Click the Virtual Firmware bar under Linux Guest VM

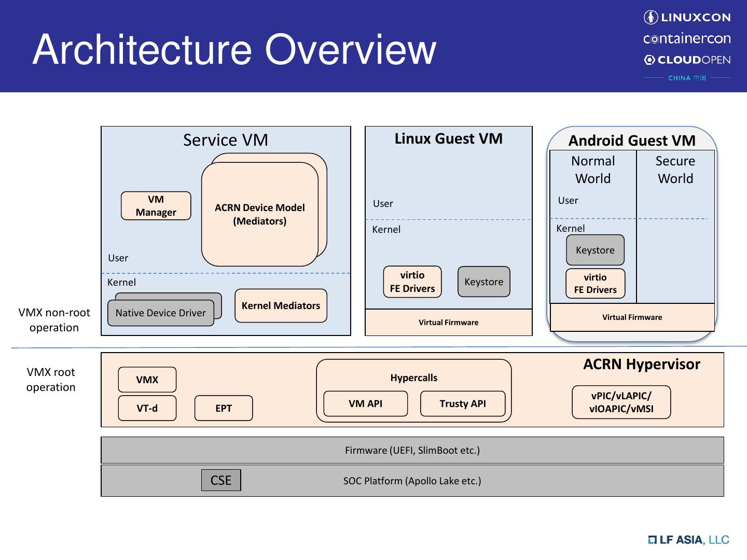pyautogui.click(x=448, y=322)
